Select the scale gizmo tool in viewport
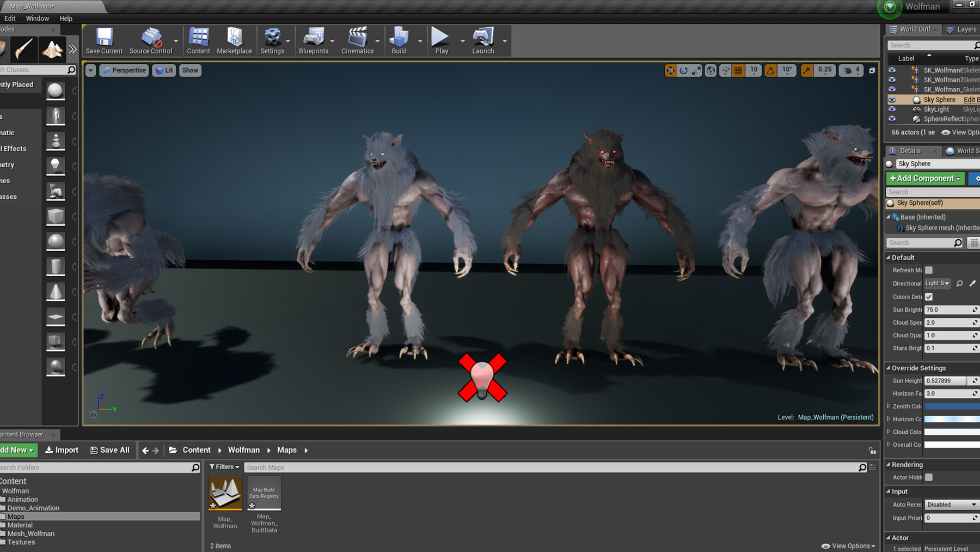 696,70
